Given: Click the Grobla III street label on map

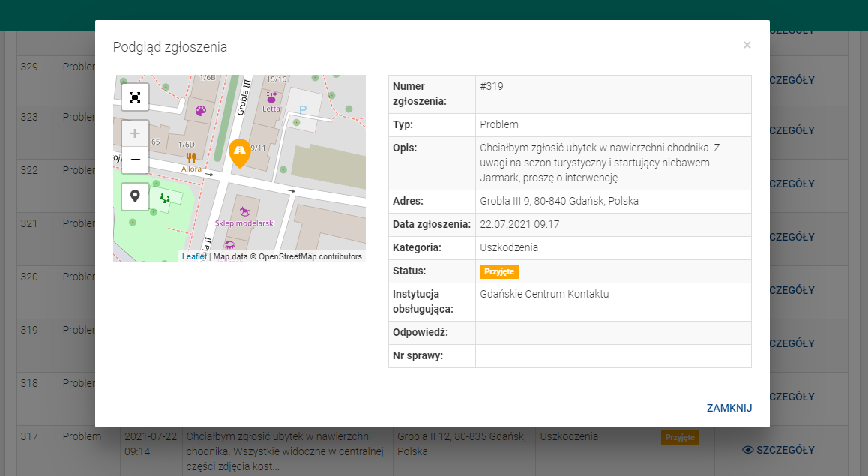Looking at the screenshot, I should pyautogui.click(x=244, y=97).
